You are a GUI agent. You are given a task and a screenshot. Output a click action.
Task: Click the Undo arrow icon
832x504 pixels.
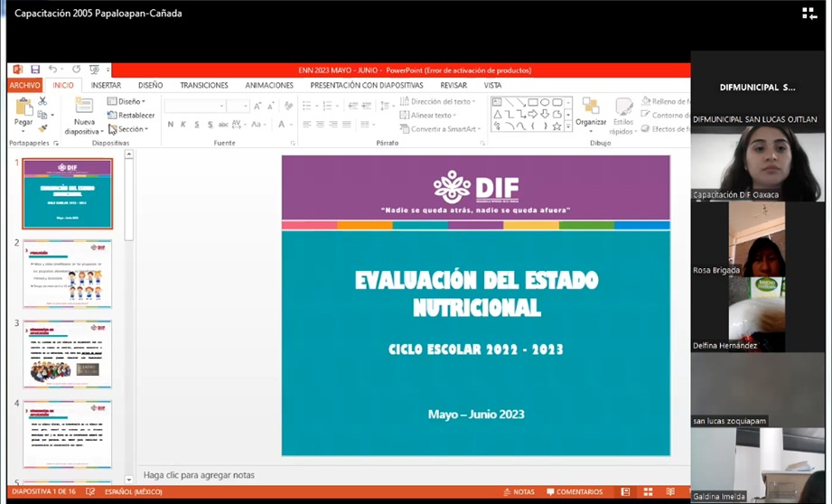[x=52, y=69]
